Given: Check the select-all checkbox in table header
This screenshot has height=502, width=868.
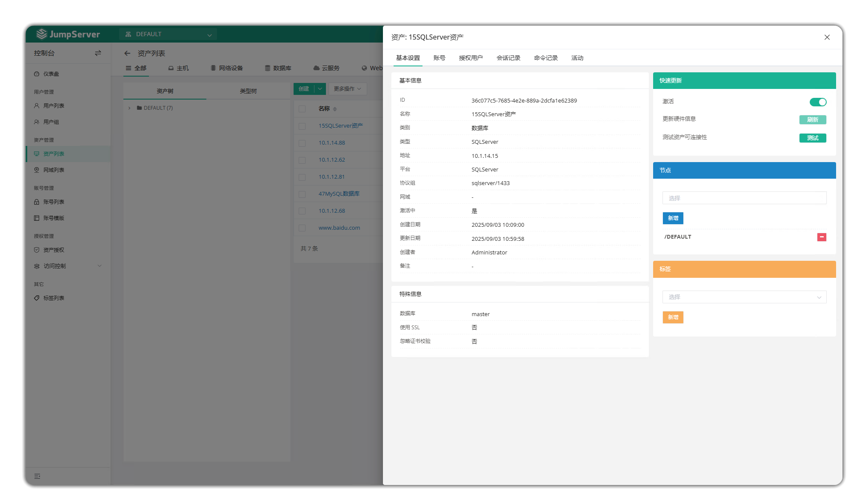Looking at the screenshot, I should pyautogui.click(x=302, y=109).
